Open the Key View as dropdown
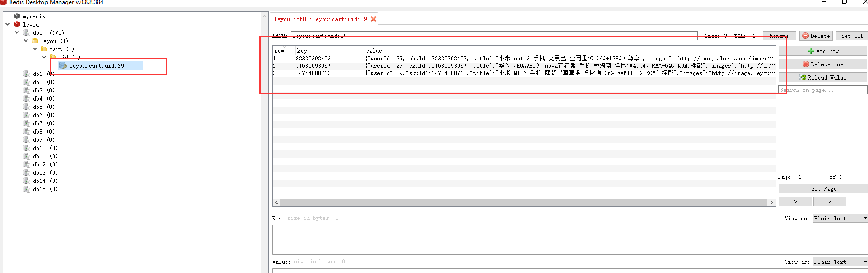868x273 pixels. (x=840, y=218)
